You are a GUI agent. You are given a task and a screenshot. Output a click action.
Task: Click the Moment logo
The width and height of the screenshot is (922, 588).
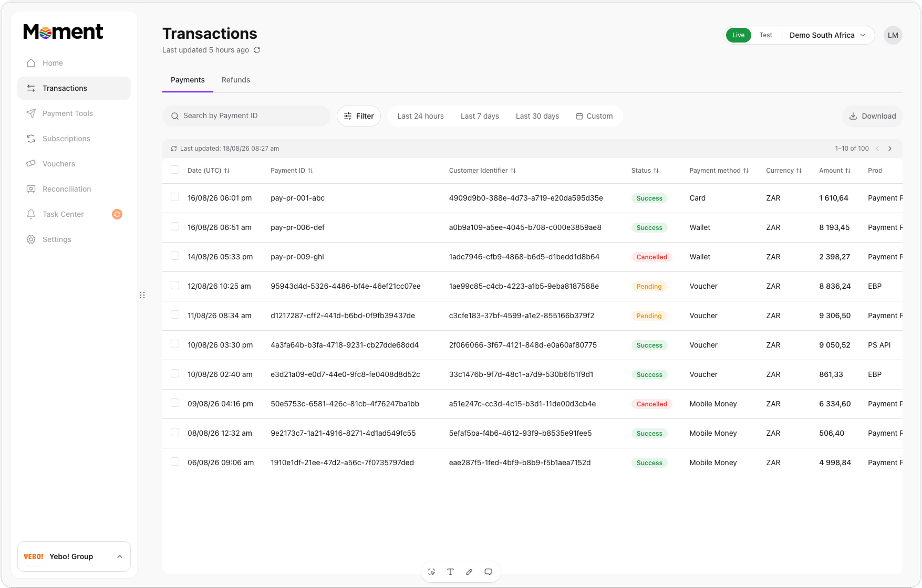[63, 32]
